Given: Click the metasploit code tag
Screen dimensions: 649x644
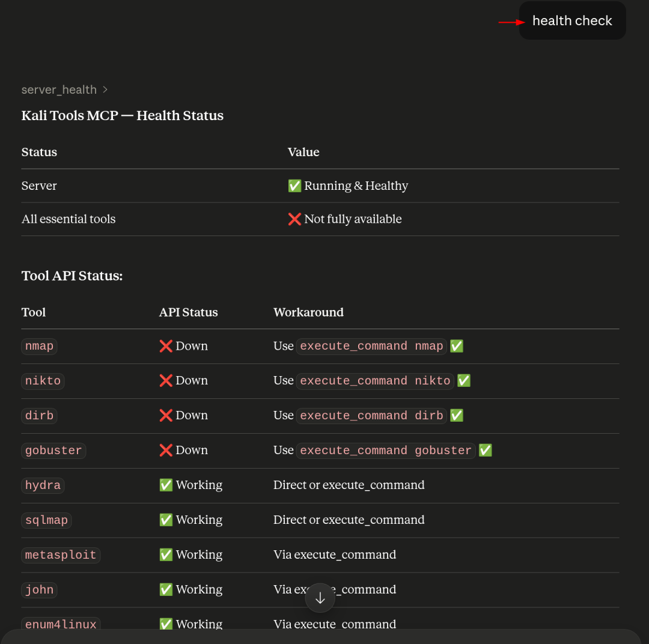Looking at the screenshot, I should [61, 554].
